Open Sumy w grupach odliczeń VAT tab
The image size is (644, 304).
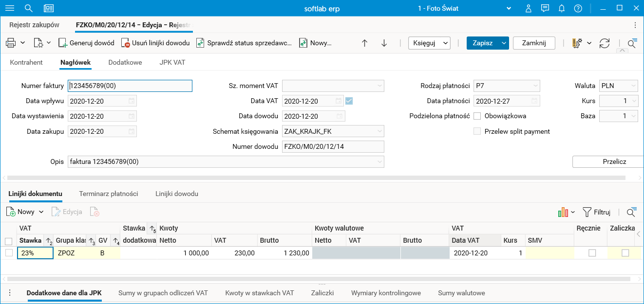163,293
